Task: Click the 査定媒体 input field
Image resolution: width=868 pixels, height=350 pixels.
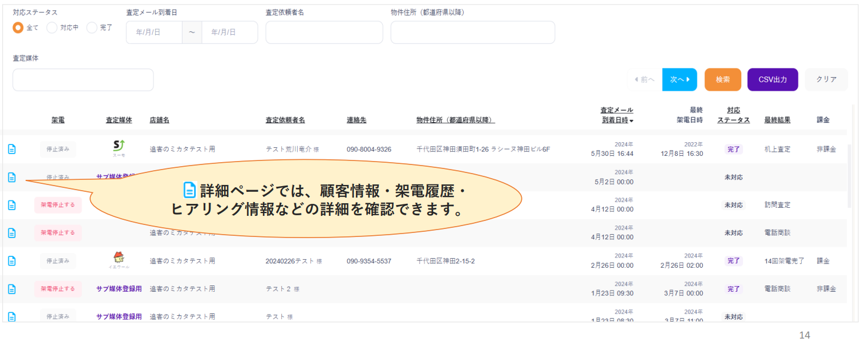Action: coord(83,80)
